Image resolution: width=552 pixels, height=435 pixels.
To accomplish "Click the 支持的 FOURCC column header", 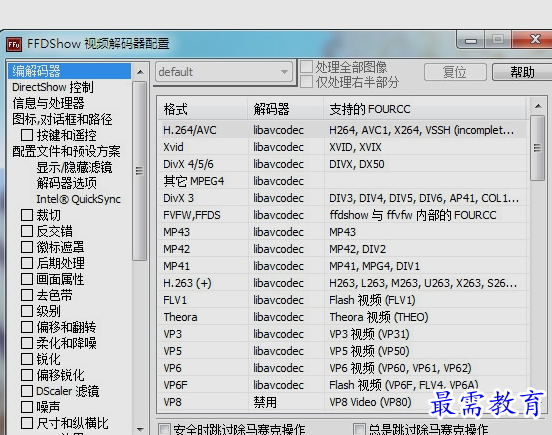I will click(425, 109).
